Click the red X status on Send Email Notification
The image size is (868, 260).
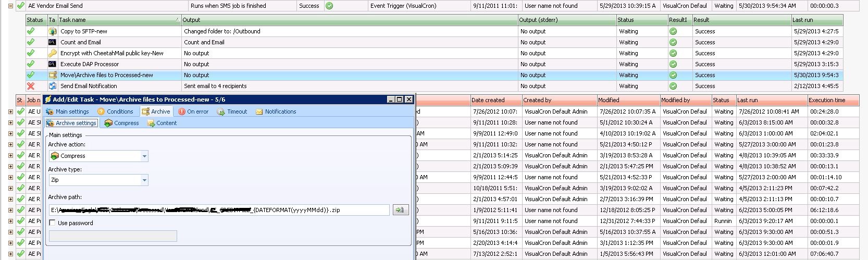click(x=31, y=86)
